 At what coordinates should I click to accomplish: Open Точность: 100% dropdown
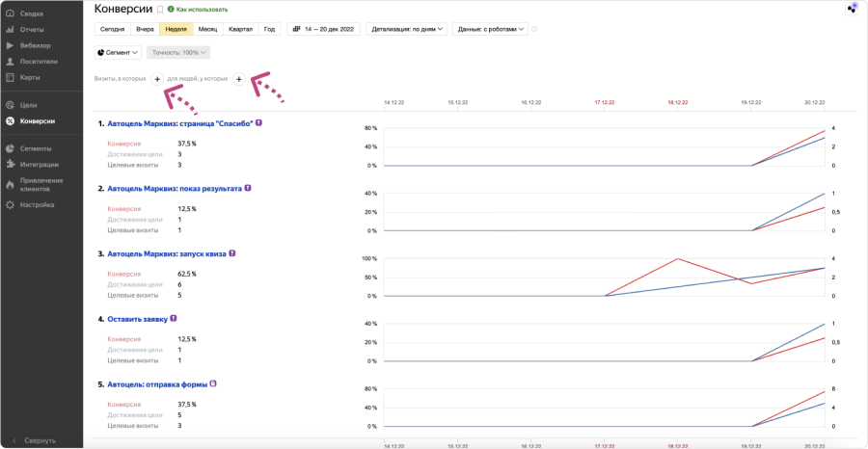pyautogui.click(x=178, y=53)
